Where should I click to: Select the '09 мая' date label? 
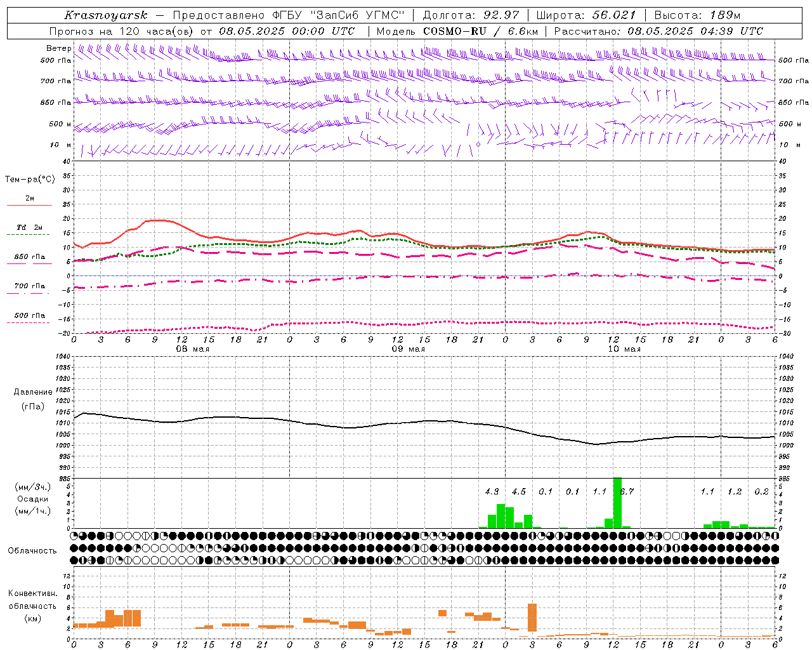(x=408, y=349)
